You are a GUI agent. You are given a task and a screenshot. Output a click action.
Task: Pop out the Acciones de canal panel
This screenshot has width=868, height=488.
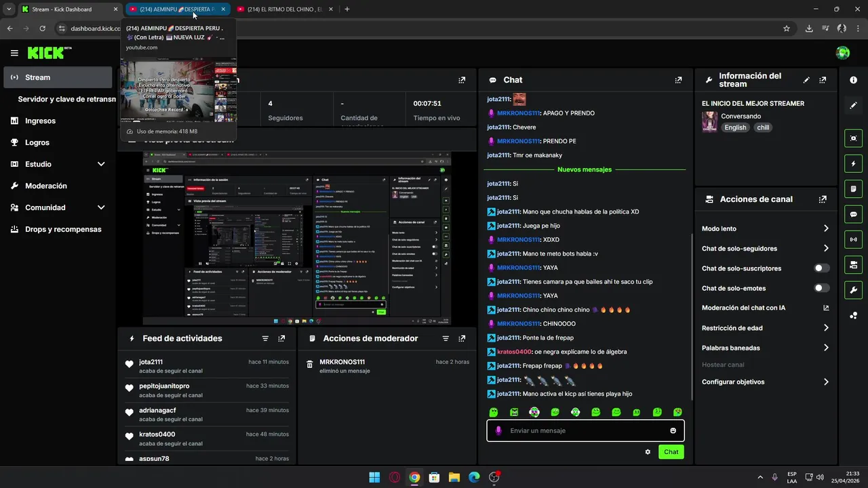click(823, 199)
